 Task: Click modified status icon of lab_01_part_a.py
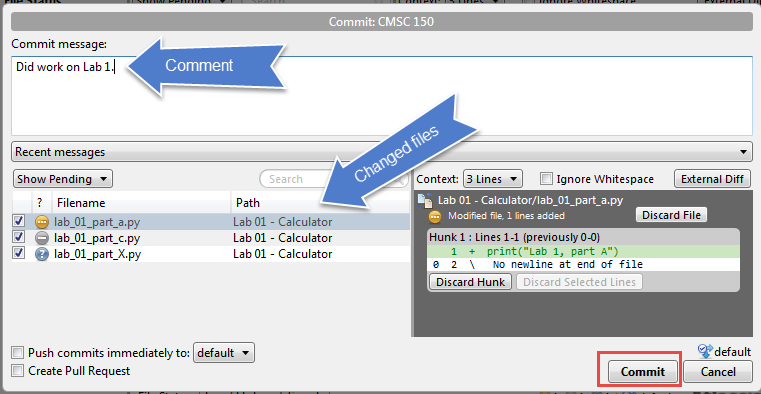point(42,222)
